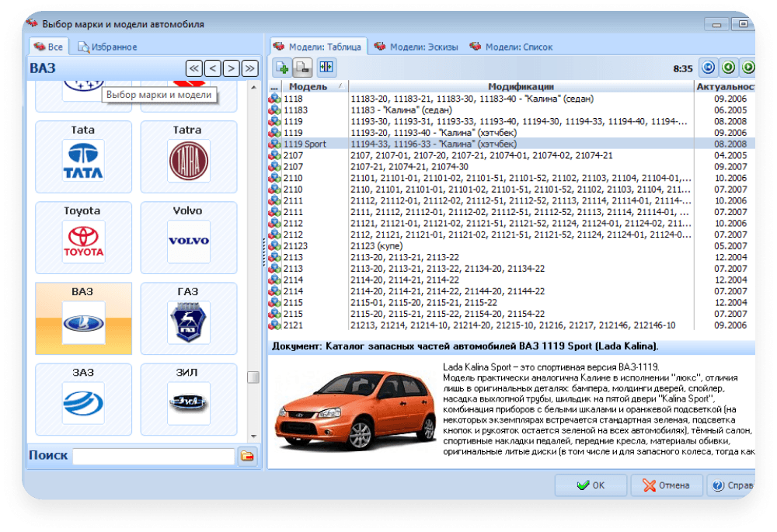Select the Tata brand logo
Image resolution: width=777 pixels, height=532 pixels.
[x=83, y=161]
